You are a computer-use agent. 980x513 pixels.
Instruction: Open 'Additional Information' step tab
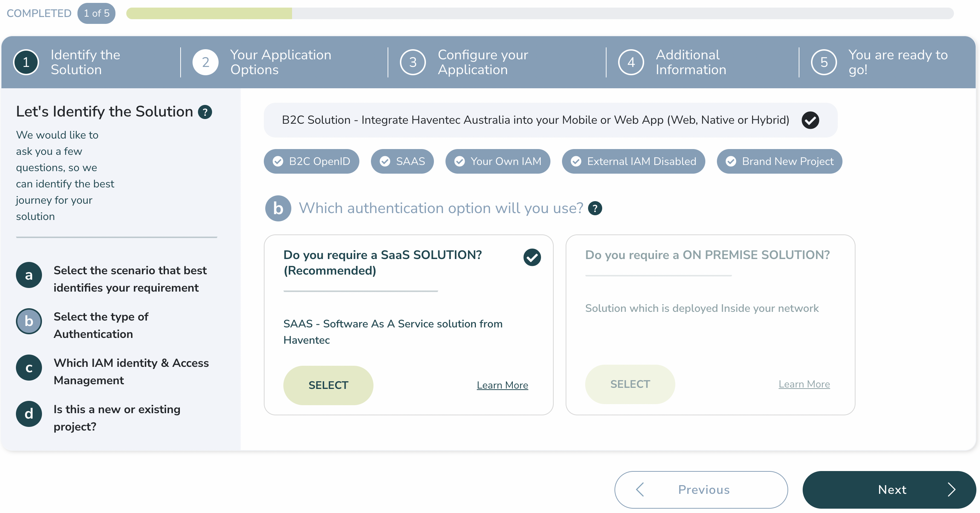point(691,62)
